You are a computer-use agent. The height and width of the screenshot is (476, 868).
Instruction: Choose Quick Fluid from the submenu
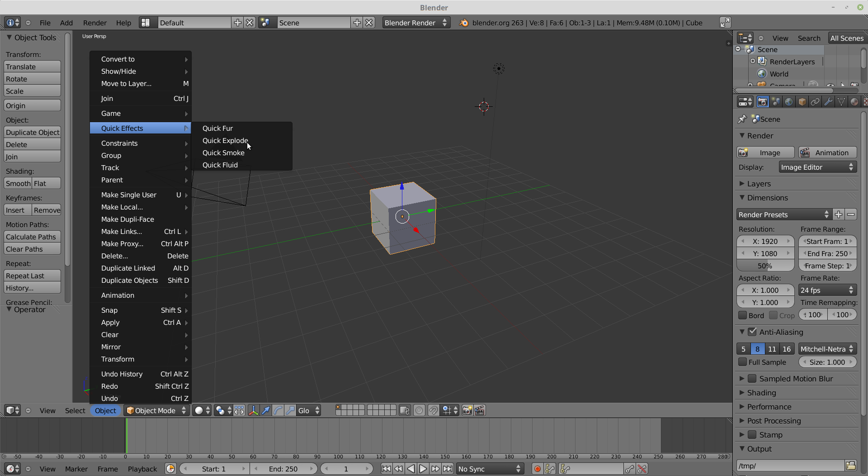point(242,165)
